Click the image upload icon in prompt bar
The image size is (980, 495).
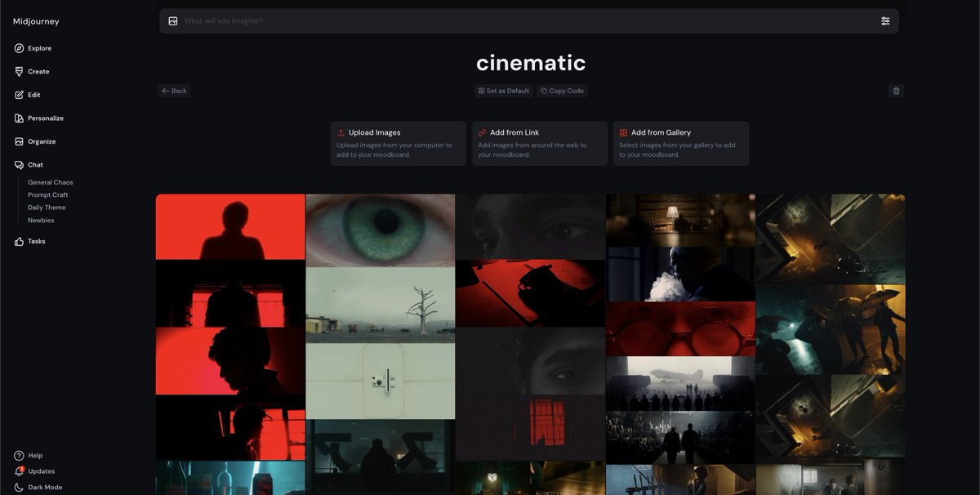(172, 21)
